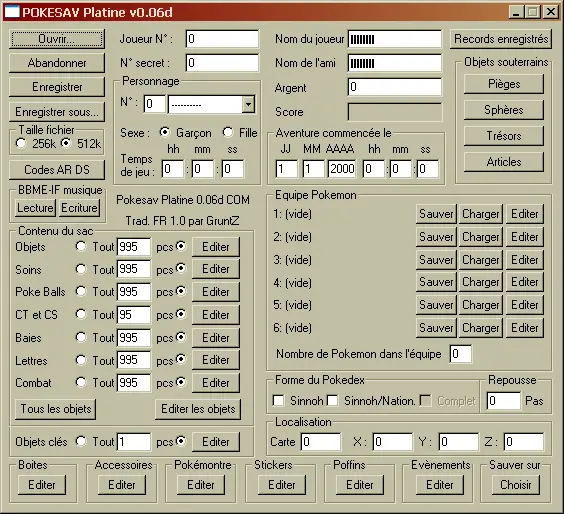Click the BBME-IF Lecture button

35,208
